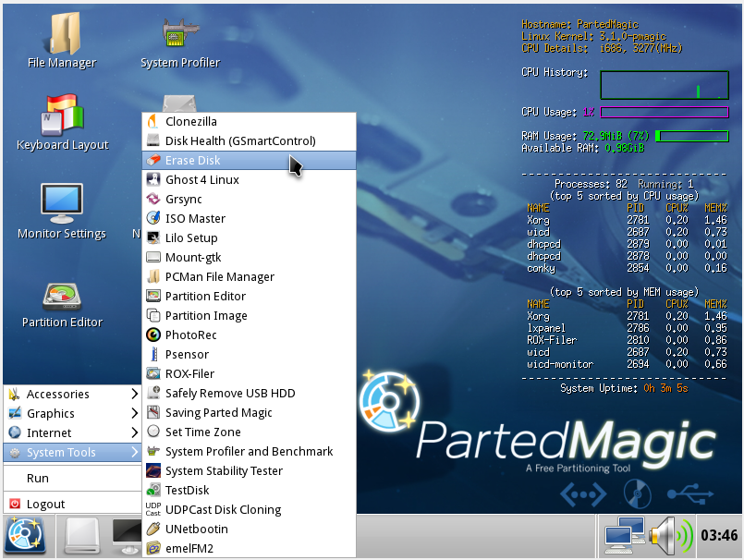Click the 'lxpanel' process row
The height and width of the screenshot is (560, 744).
(x=627, y=328)
